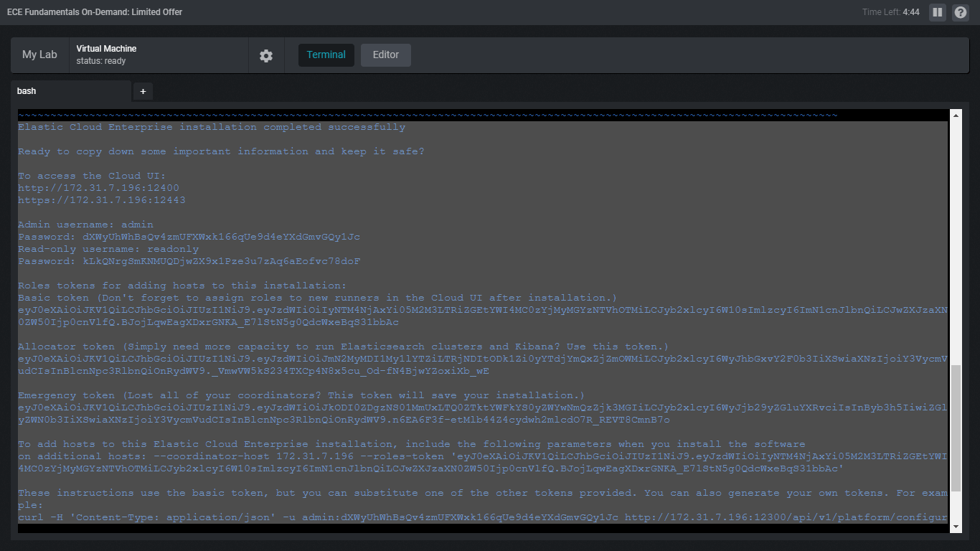Click the ECE Fundamentals On-Demand title
Screen dimensions: 980x551
click(95, 12)
